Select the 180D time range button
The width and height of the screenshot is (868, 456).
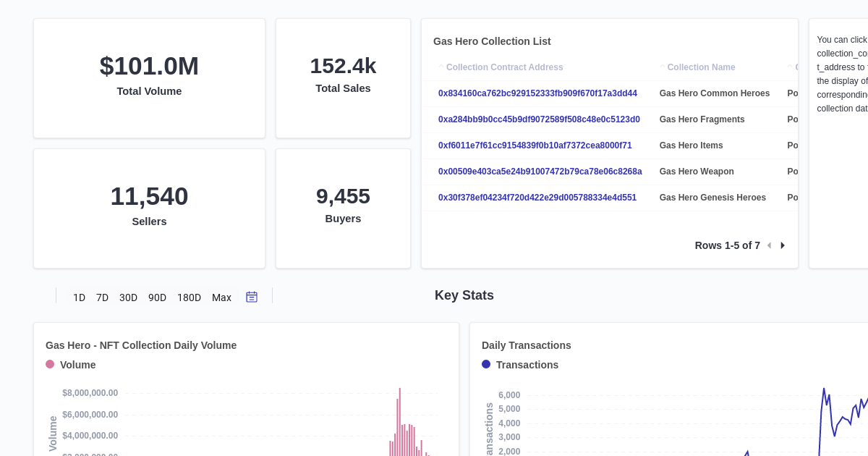(x=189, y=297)
